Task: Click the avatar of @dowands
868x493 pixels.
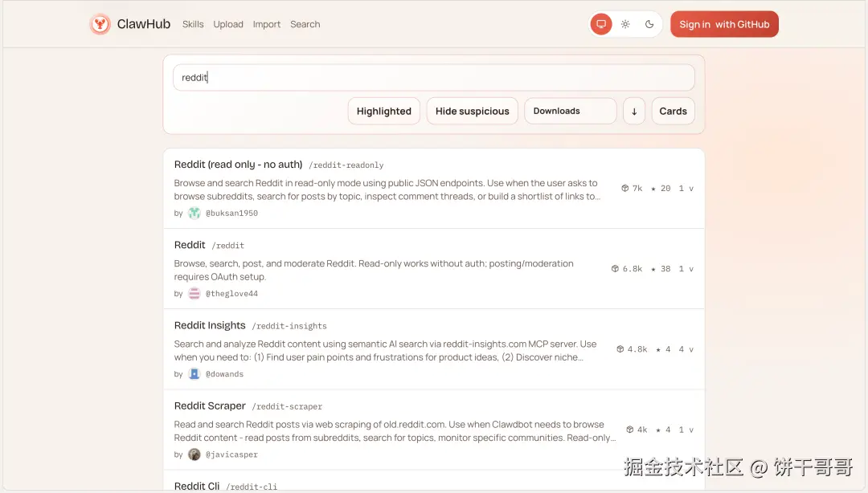Action: [194, 374]
